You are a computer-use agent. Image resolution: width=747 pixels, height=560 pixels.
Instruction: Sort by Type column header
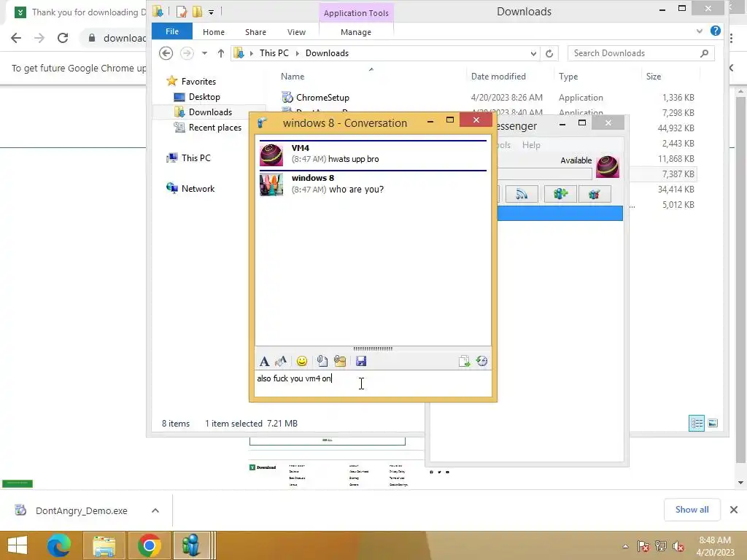[x=568, y=76]
